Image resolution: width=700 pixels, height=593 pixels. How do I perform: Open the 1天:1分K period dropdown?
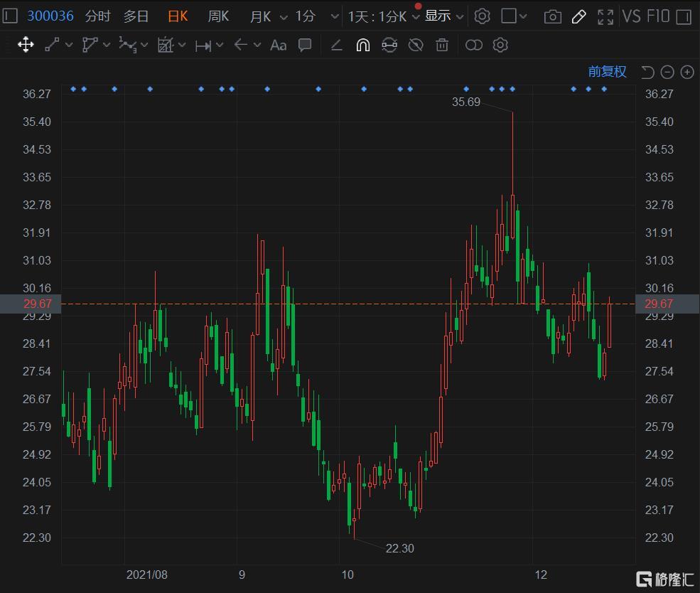pyautogui.click(x=384, y=16)
